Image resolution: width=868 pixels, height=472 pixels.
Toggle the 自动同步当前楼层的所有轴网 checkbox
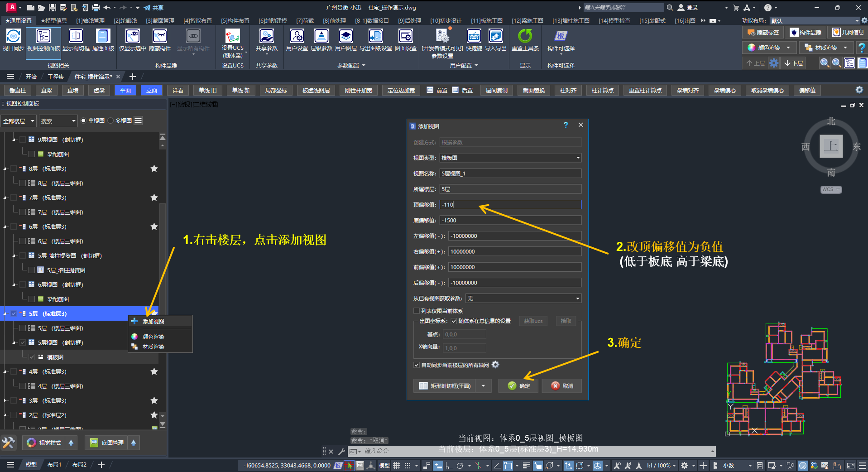point(417,365)
